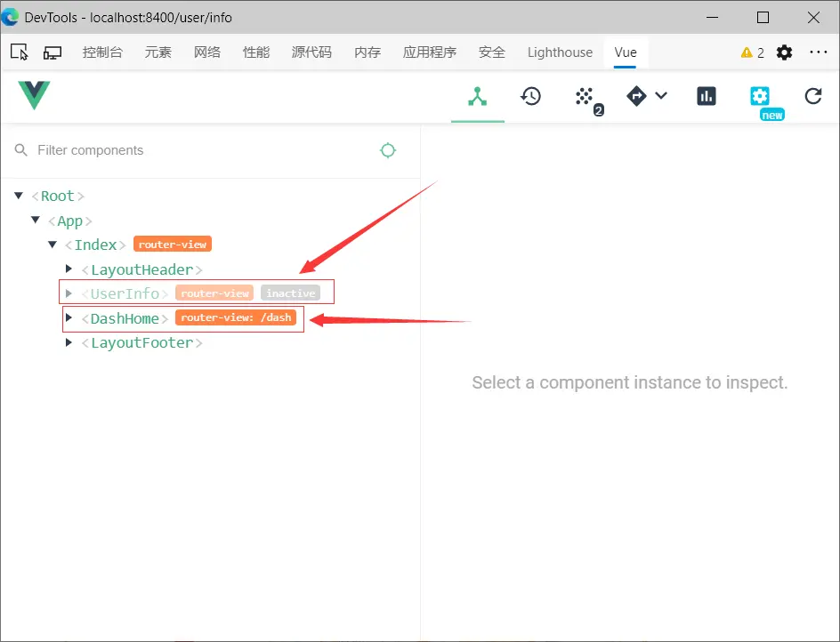Activate select component in page target icon
Viewport: 840px width, 642px height.
[x=388, y=150]
